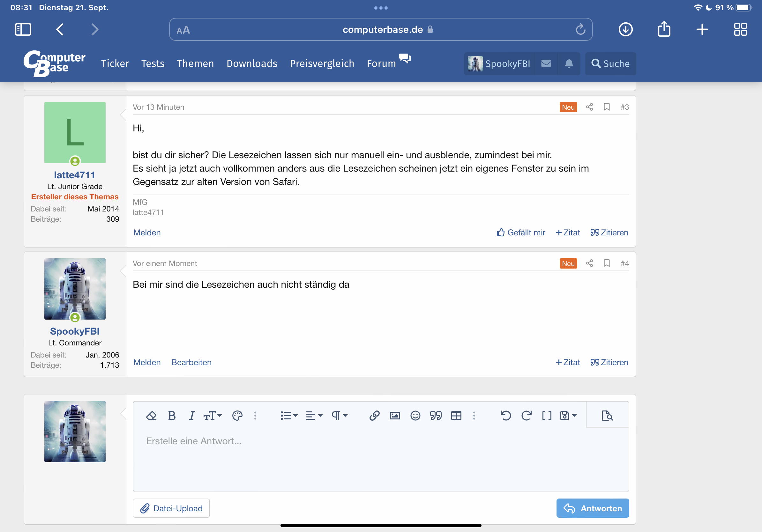
Task: Undo last editor action
Action: pos(505,416)
